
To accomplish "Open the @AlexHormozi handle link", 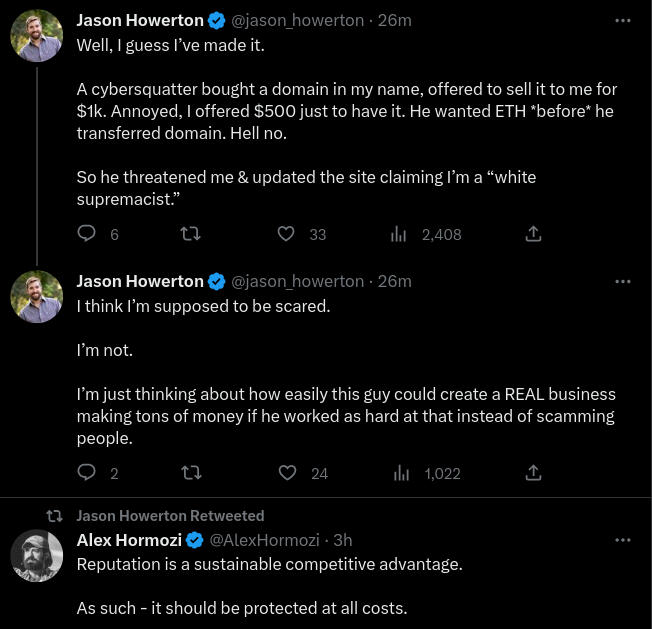I will (267, 540).
